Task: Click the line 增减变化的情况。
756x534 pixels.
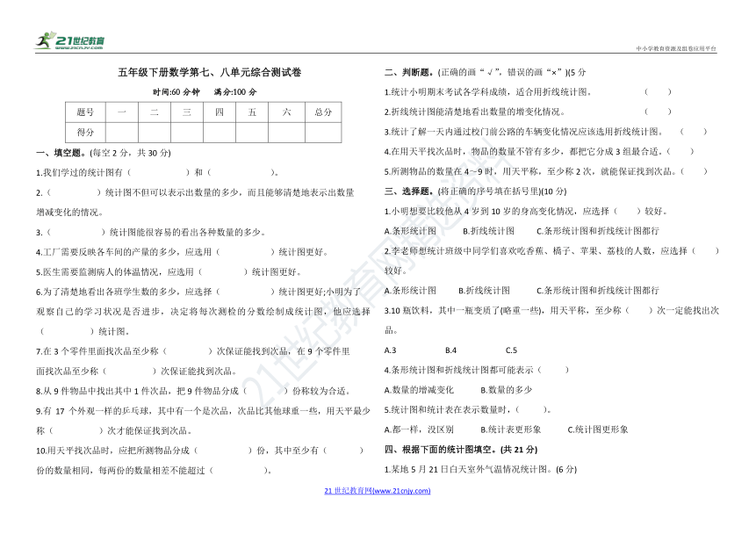Action: point(70,213)
